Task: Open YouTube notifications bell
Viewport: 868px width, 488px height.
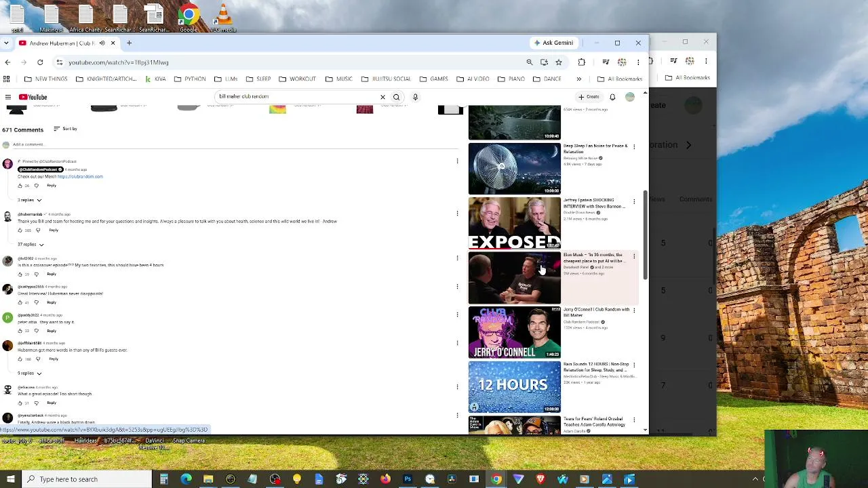Action: pos(612,97)
